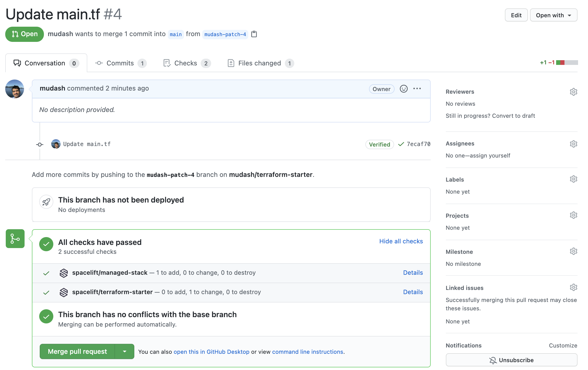This screenshot has width=588, height=370.
Task: Click the Reviewers gear icon
Action: 573,92
